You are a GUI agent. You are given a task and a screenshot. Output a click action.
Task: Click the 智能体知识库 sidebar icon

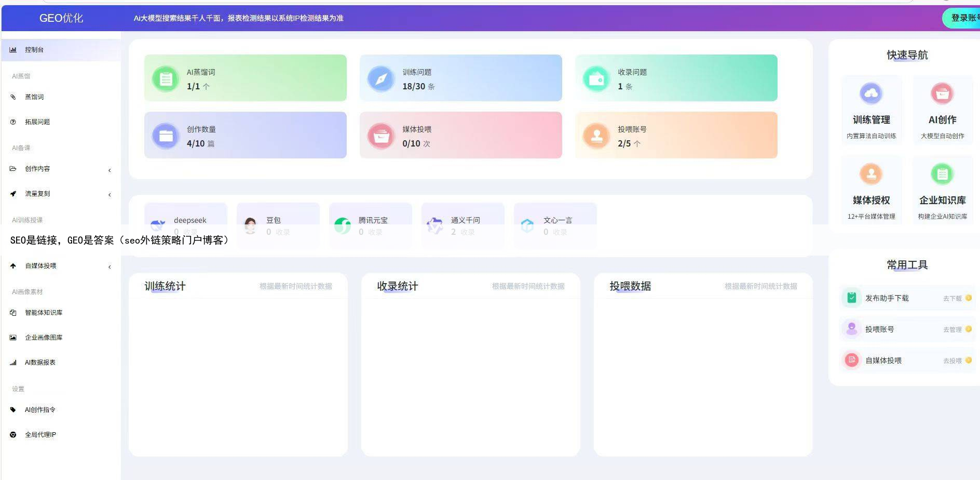(x=13, y=312)
